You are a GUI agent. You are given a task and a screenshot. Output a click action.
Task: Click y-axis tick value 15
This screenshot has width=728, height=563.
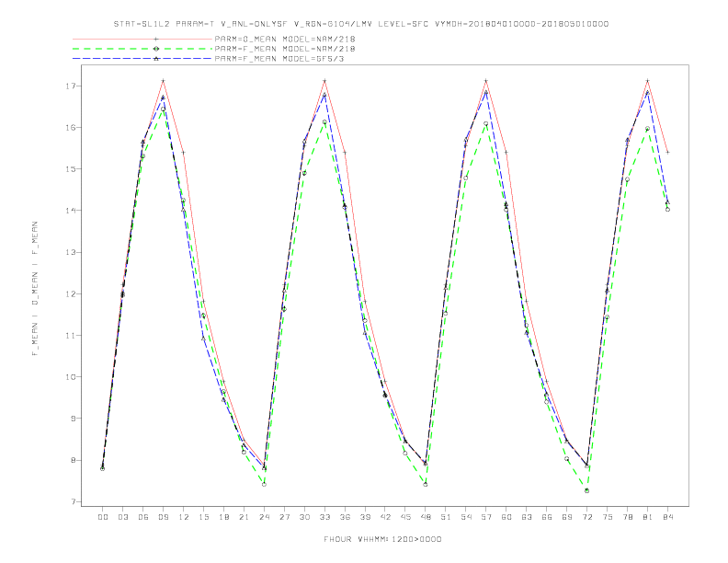coord(70,169)
